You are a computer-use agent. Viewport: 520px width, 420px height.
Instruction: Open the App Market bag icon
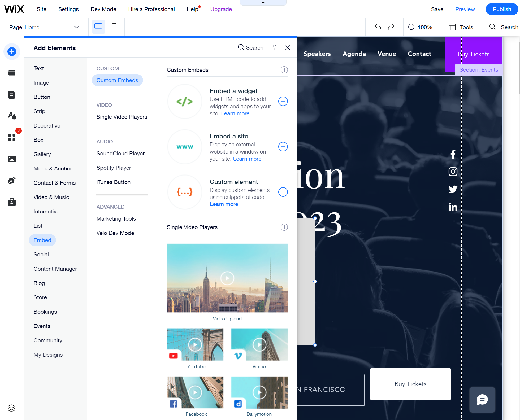tap(12, 202)
